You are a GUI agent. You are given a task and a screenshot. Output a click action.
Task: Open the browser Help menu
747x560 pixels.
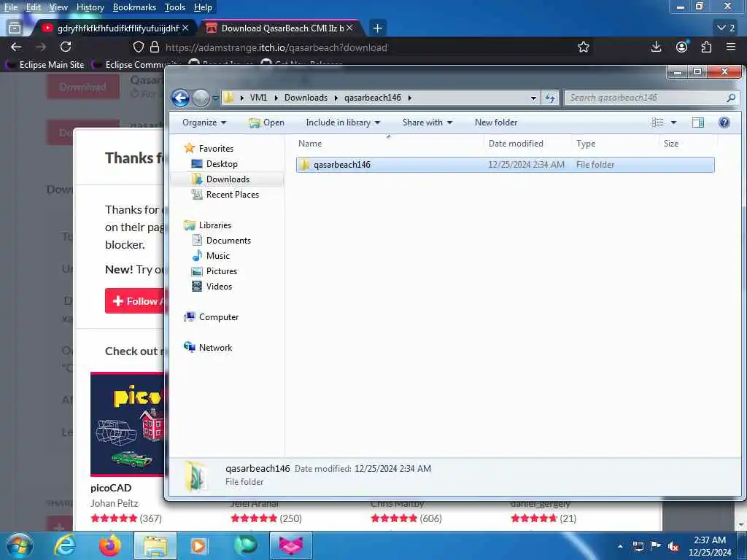coord(203,7)
